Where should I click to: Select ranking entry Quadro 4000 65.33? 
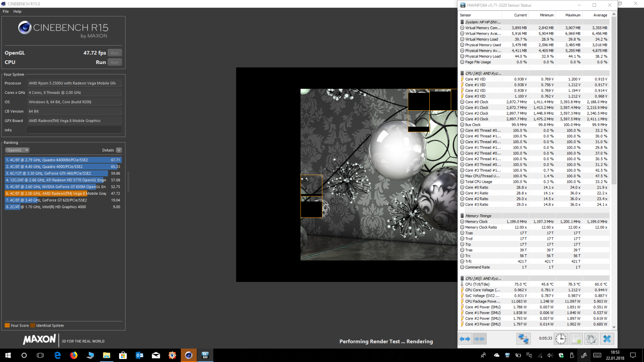(63, 166)
